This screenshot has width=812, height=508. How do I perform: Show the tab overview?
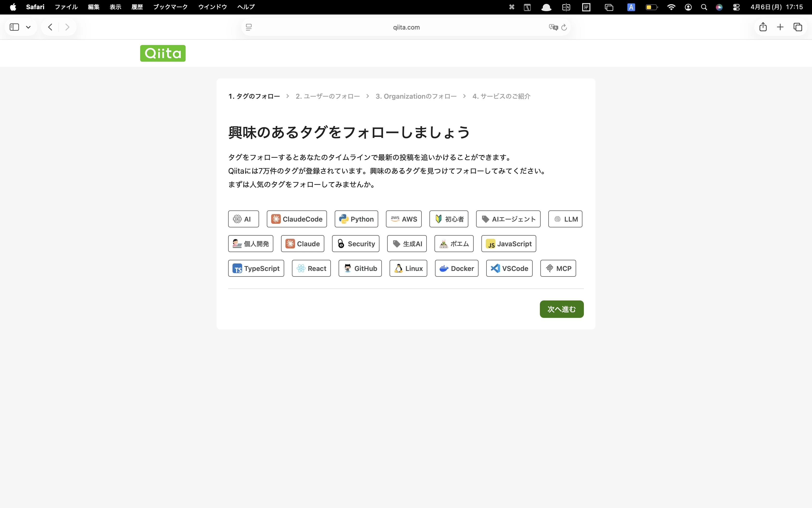click(x=798, y=27)
